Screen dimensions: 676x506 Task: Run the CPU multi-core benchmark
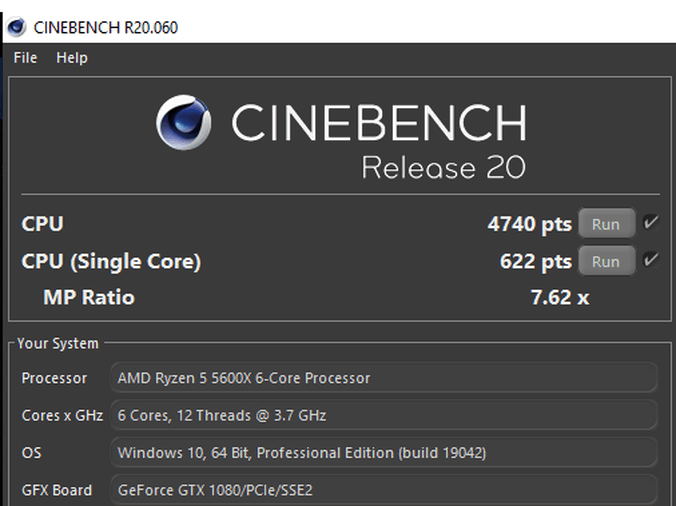point(606,224)
